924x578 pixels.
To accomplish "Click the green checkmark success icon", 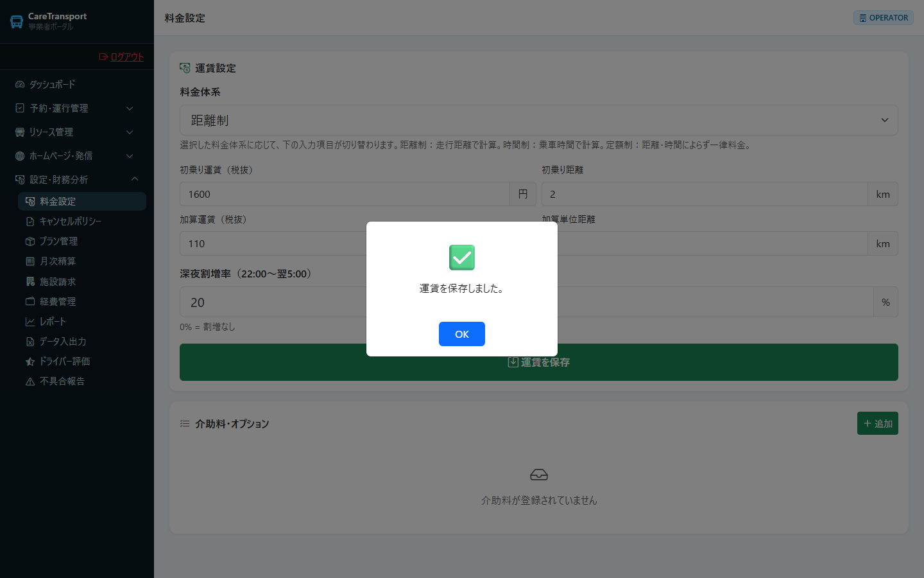I will pyautogui.click(x=462, y=258).
